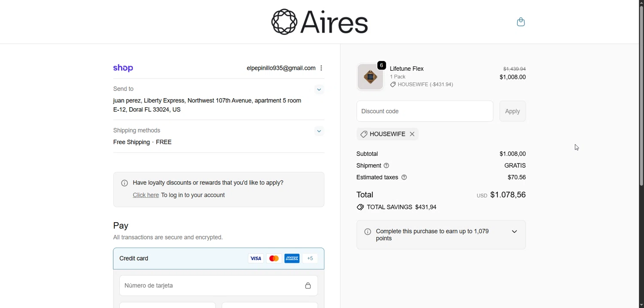Remove the HOUSEWIFE discount code
644x308 pixels.
(413, 134)
